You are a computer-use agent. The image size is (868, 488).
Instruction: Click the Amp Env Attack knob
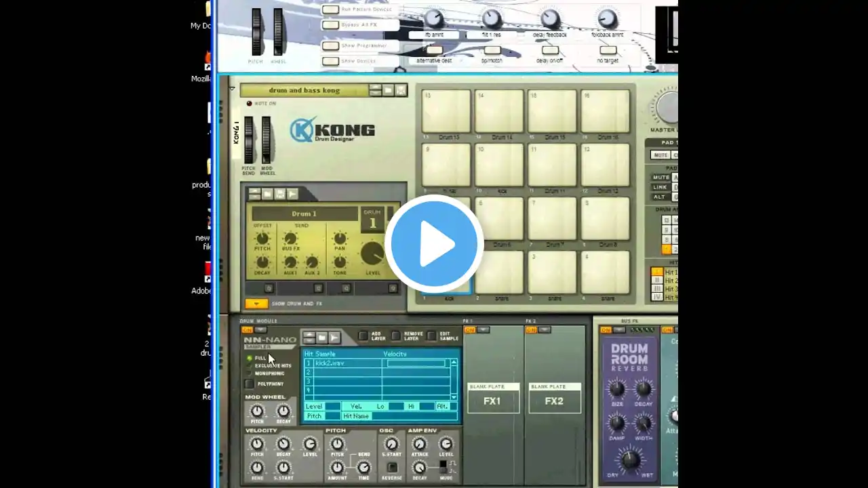(x=420, y=445)
